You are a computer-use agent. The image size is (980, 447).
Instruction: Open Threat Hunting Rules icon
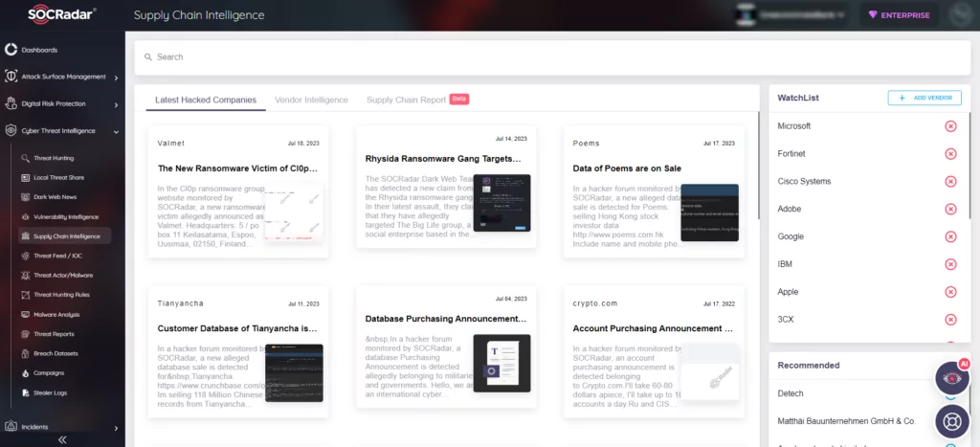(26, 295)
